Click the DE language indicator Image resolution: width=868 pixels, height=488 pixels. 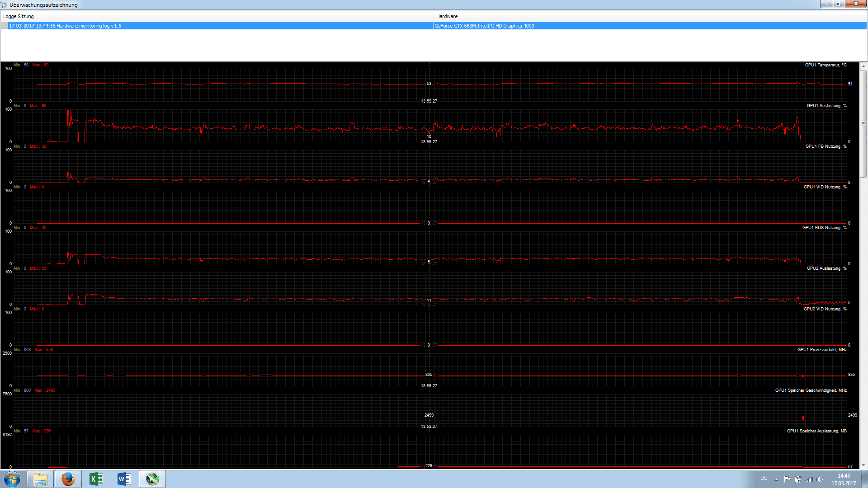764,478
